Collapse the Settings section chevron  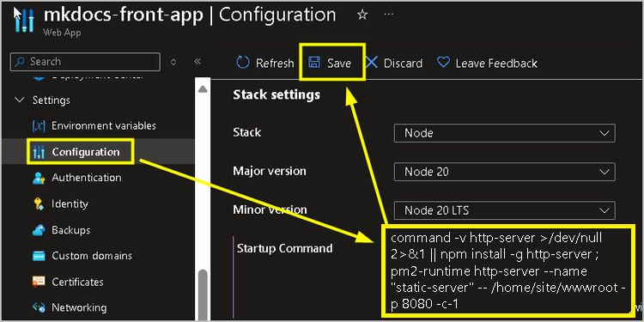(19, 100)
